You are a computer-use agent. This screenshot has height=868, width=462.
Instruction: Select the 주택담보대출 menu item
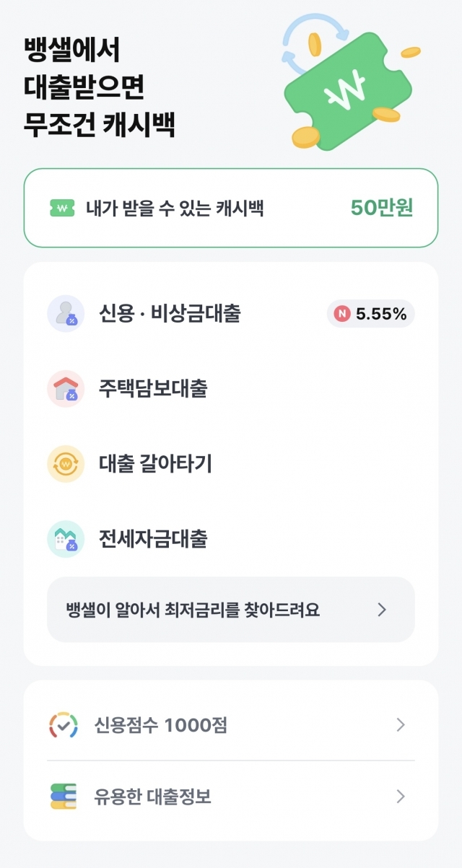(153, 389)
